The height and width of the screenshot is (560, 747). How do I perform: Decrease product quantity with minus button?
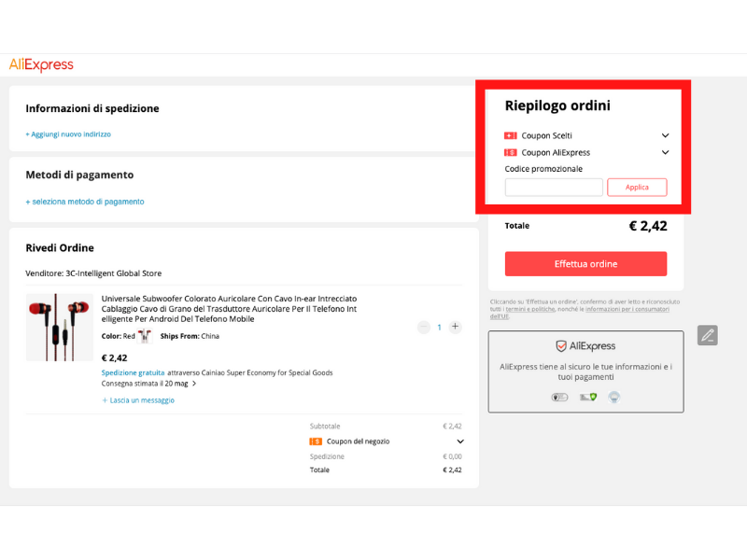click(x=423, y=327)
